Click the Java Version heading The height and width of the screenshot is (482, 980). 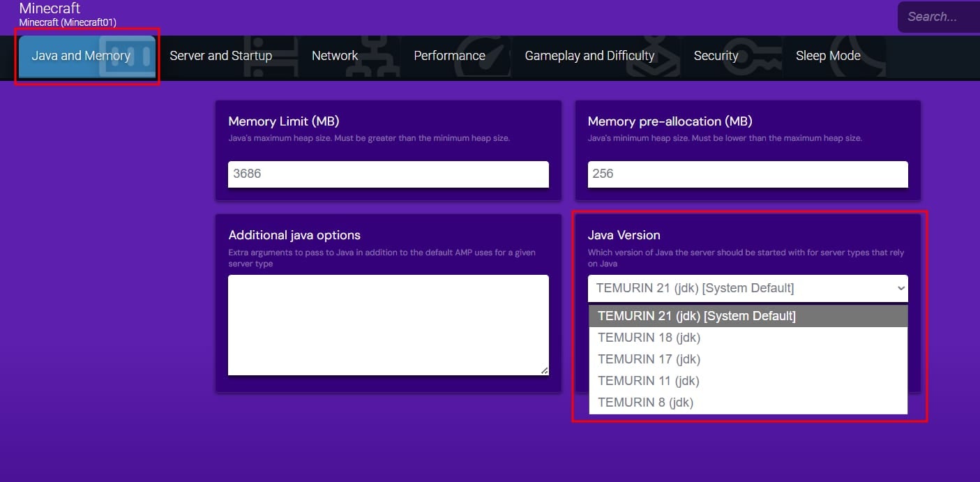(624, 235)
